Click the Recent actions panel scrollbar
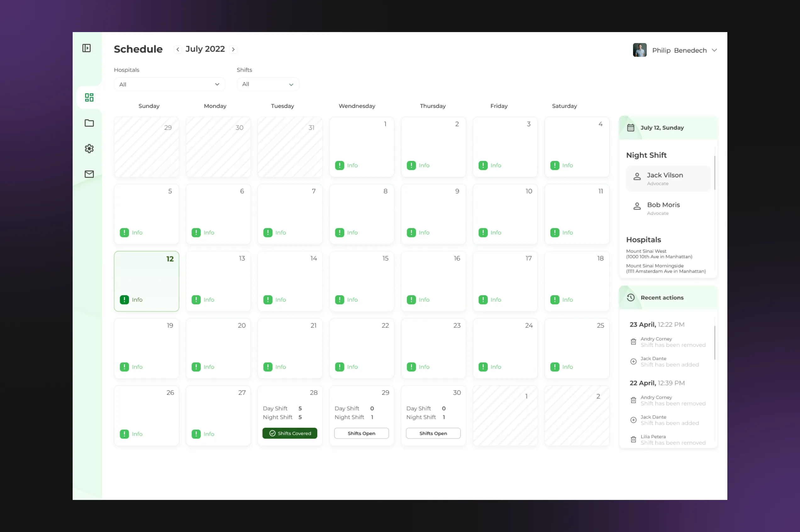The width and height of the screenshot is (800, 532). click(x=714, y=343)
